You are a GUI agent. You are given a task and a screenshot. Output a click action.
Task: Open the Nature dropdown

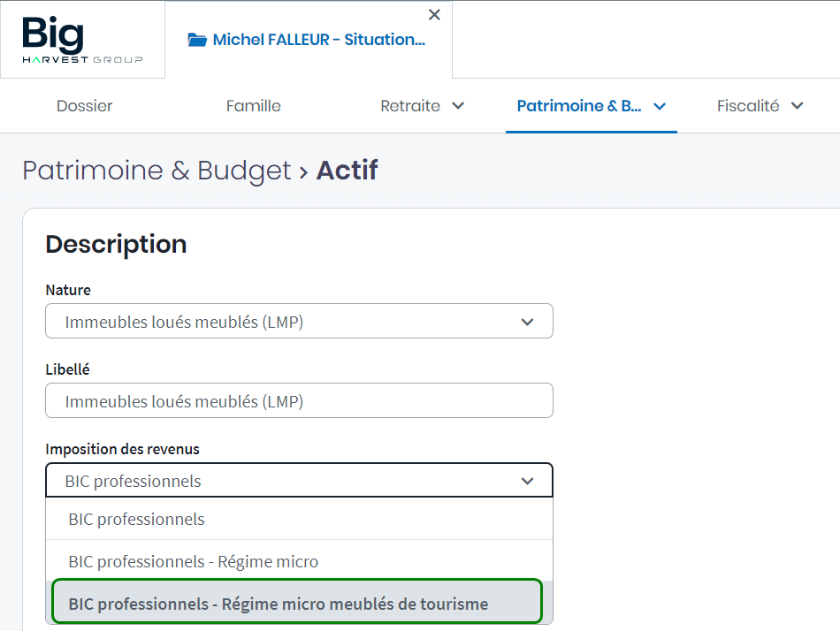[299, 322]
